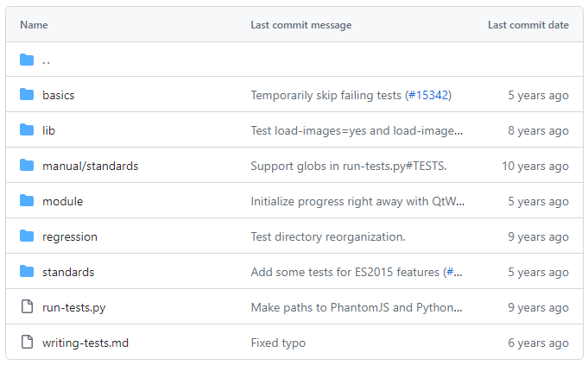Click the standards folder icon

click(27, 272)
